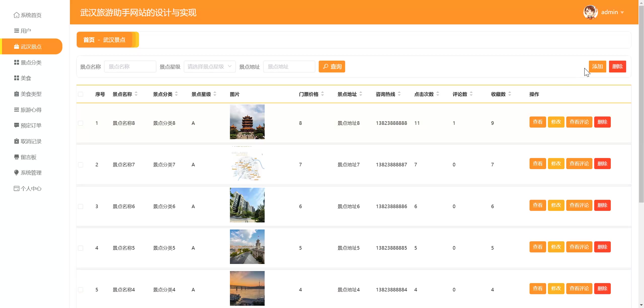
Task: Click the card icon beside 个人中心
Action: pyautogui.click(x=16, y=188)
